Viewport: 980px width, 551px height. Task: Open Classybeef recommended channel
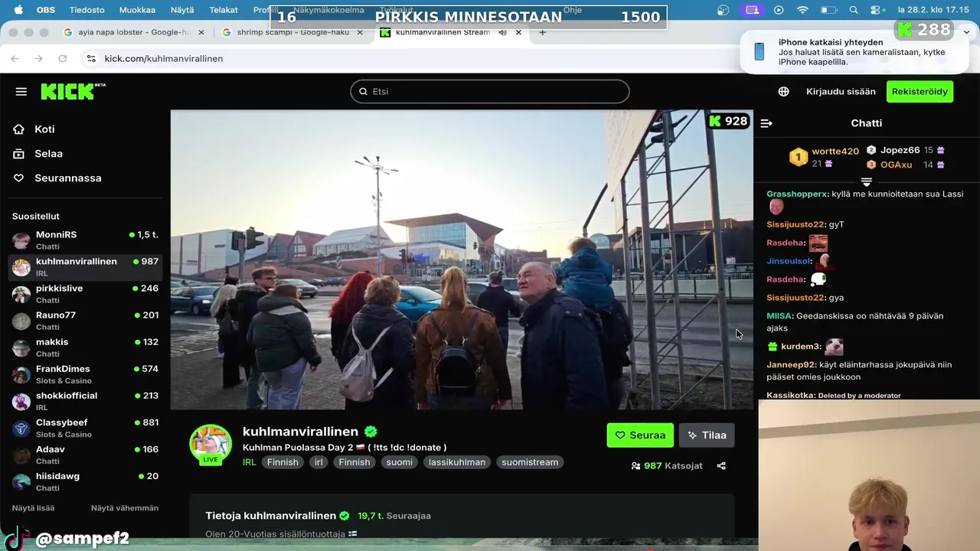point(86,428)
